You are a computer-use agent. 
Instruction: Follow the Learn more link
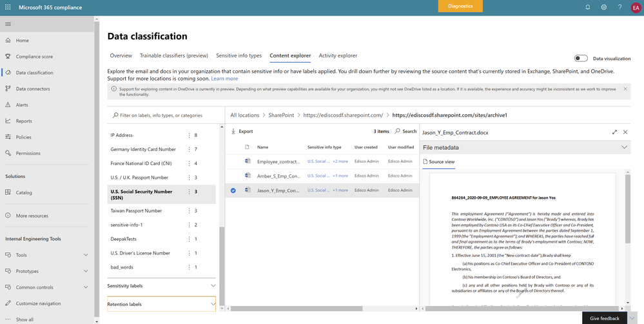[x=224, y=78]
